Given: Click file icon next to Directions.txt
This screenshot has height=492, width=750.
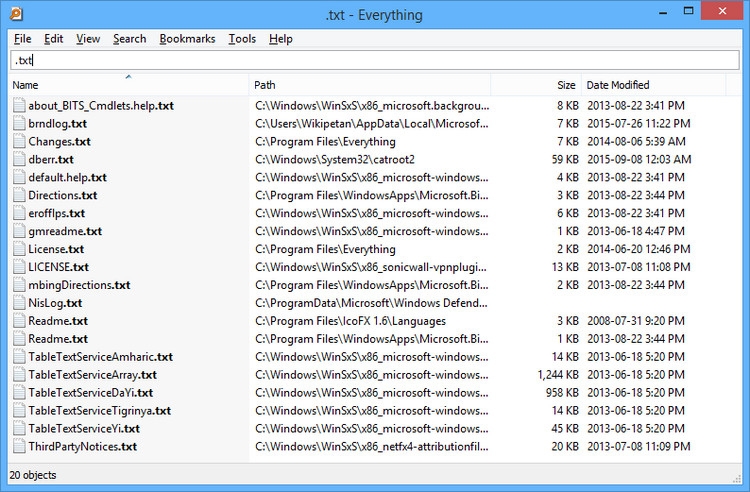Looking at the screenshot, I should pyautogui.click(x=19, y=196).
